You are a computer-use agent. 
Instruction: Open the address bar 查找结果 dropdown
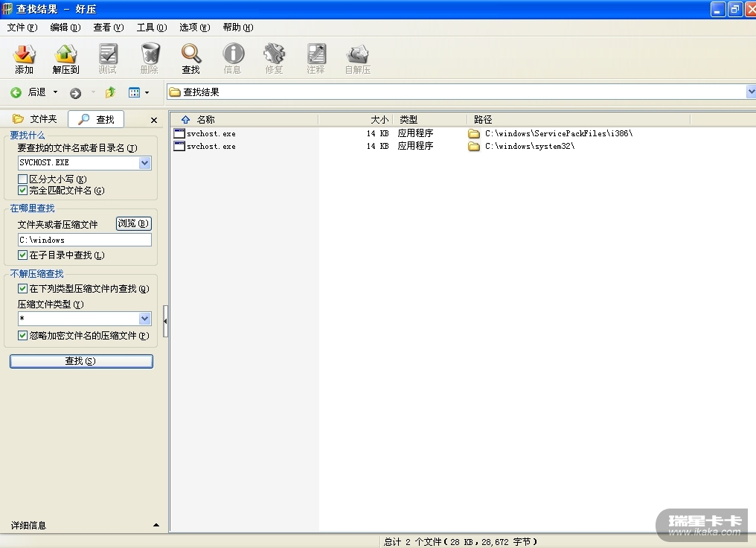click(x=751, y=92)
